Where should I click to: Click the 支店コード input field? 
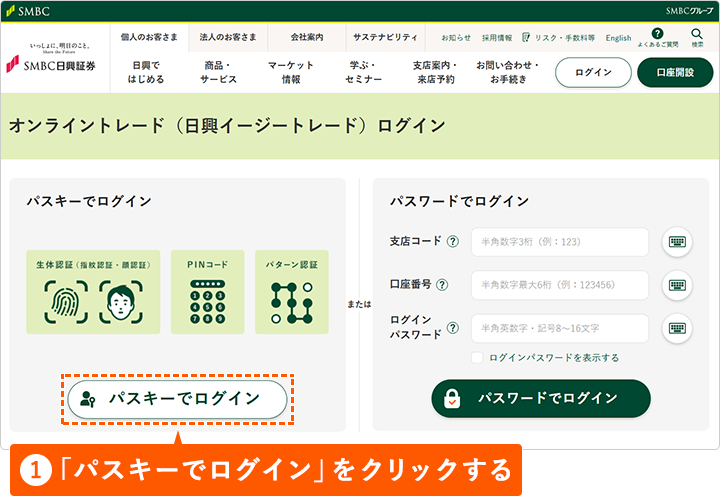(x=560, y=242)
